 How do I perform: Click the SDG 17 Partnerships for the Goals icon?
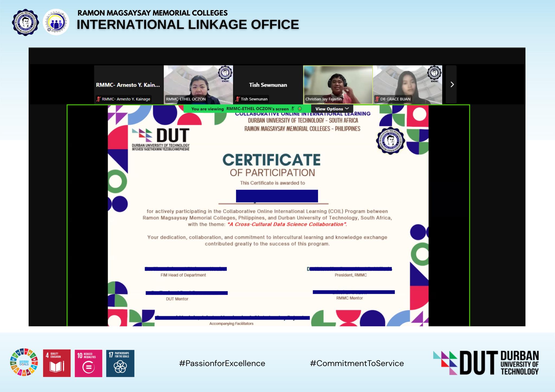click(x=120, y=363)
